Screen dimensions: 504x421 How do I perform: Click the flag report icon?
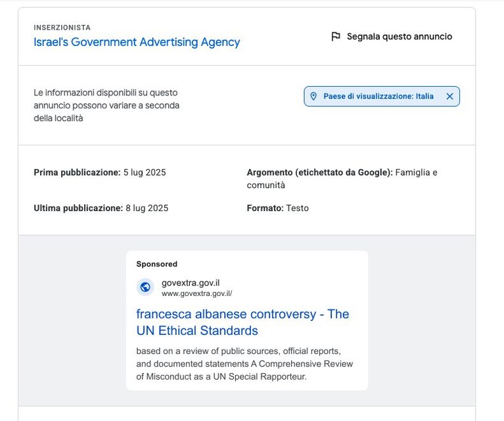[x=335, y=36]
